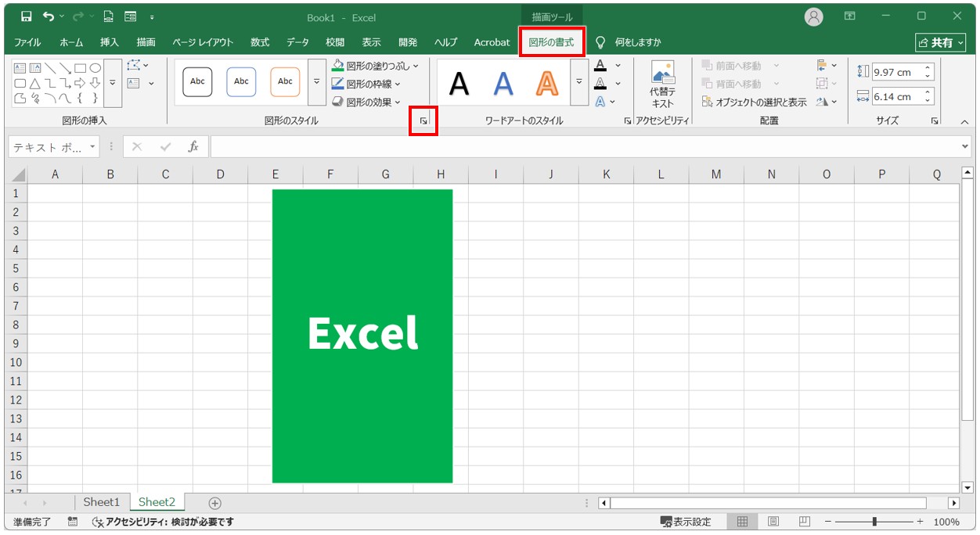Image resolution: width=980 pixels, height=535 pixels.
Task: Open the 図形の効果 dropdown
Action: pos(398,102)
